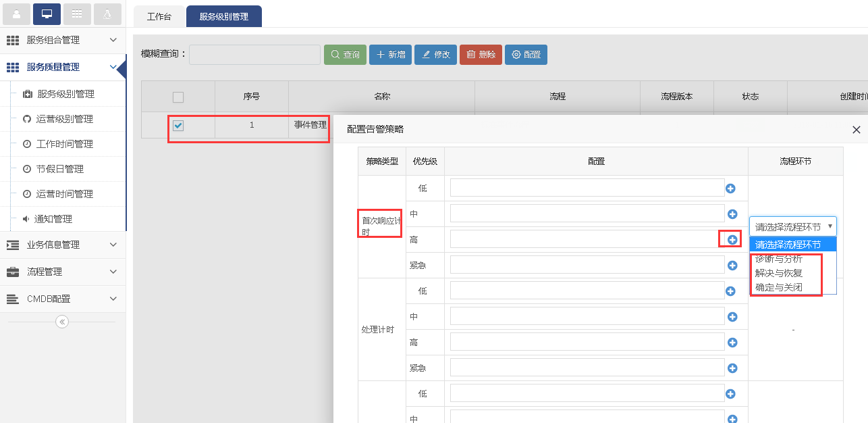Screen dimensions: 868x423
Task: Open the 请选择流程环节 dropdown
Action: (792, 226)
